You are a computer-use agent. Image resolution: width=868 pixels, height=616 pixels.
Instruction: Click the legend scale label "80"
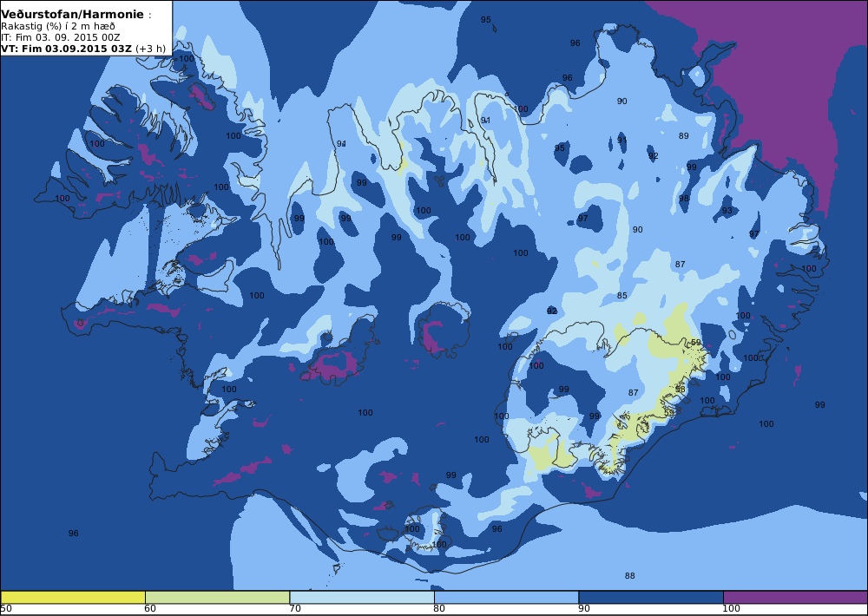pyautogui.click(x=439, y=609)
